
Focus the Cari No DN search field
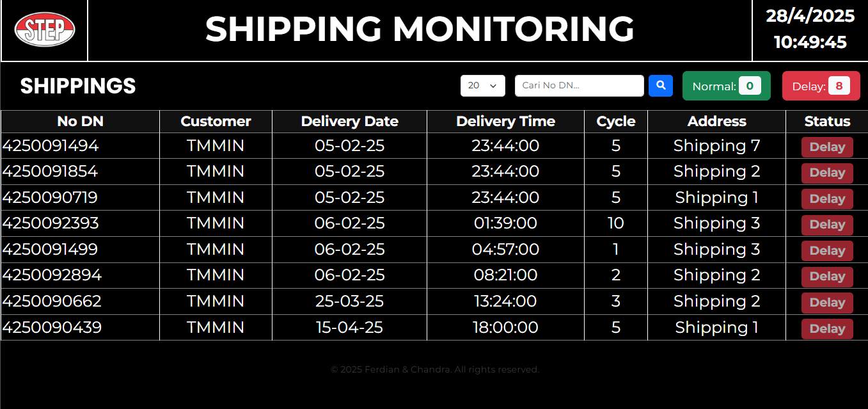(579, 86)
